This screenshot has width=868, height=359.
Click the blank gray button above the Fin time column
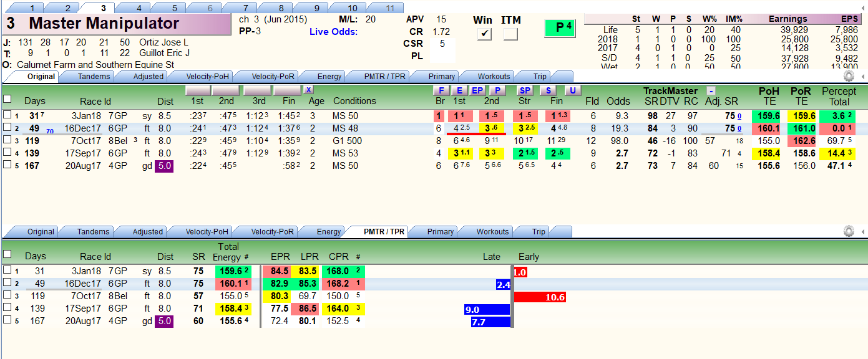coord(287,90)
